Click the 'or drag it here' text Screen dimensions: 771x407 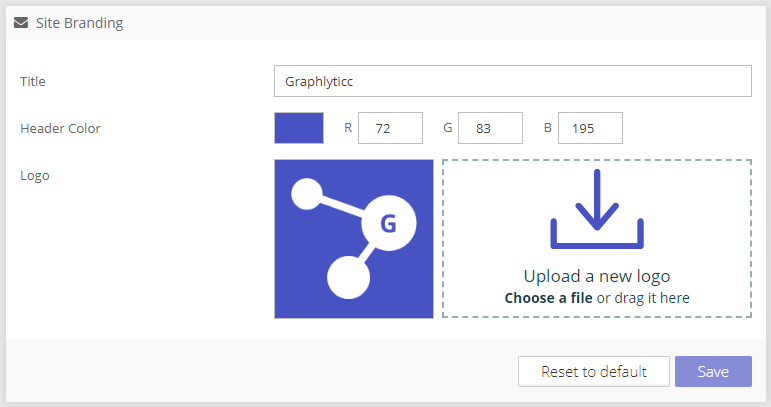tap(643, 298)
